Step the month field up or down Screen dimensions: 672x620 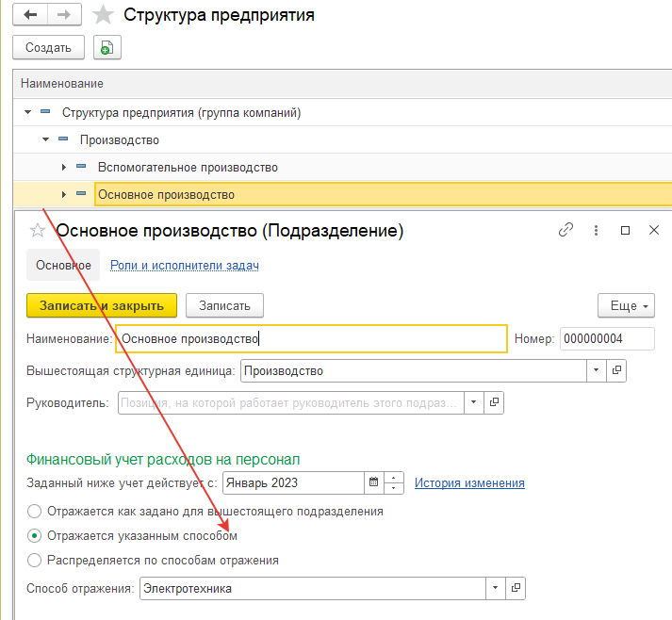pos(394,482)
